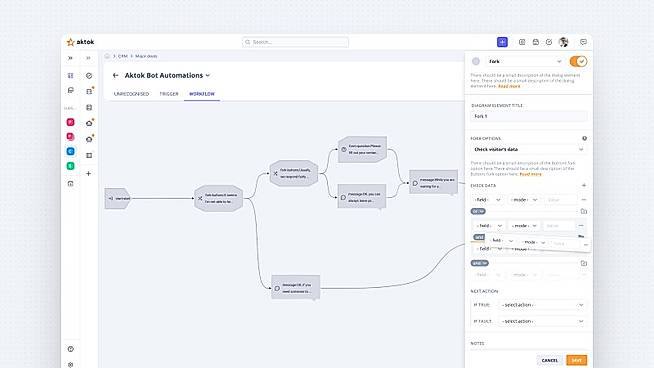The image size is (654, 368).
Task: Click the clock icon in second sidebar
Action: [89, 76]
